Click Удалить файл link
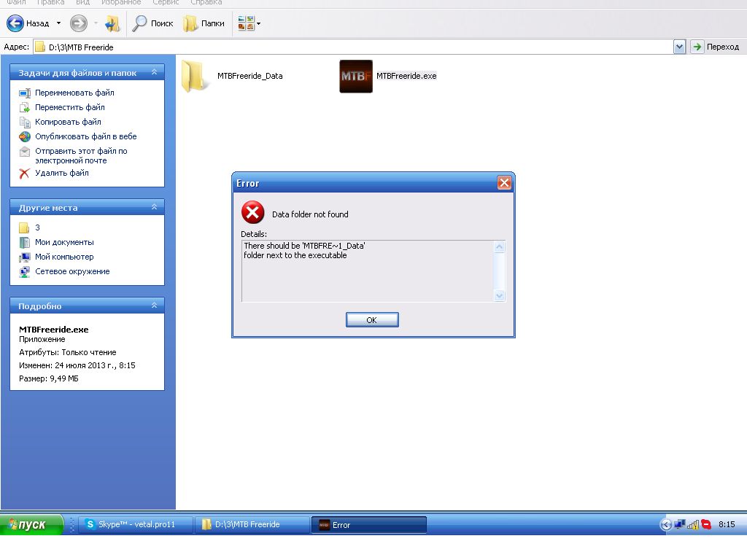The height and width of the screenshot is (560, 747). coord(62,173)
